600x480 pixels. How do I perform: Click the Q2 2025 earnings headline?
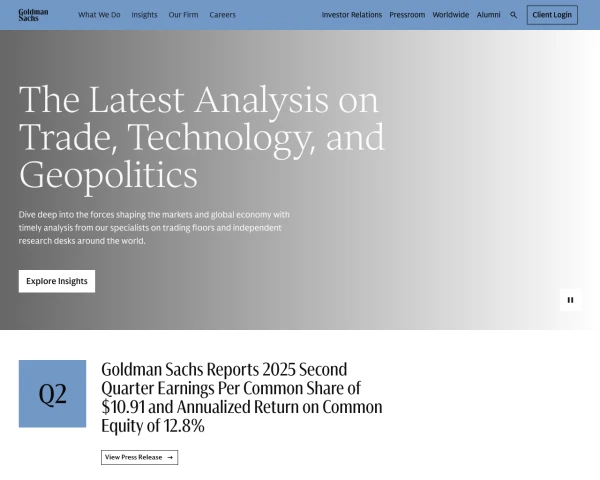pos(241,397)
